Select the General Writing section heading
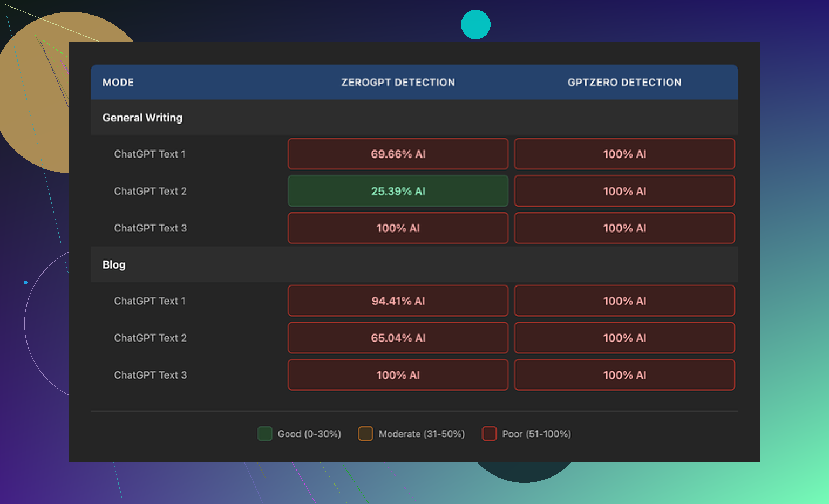This screenshot has width=829, height=504. (142, 118)
